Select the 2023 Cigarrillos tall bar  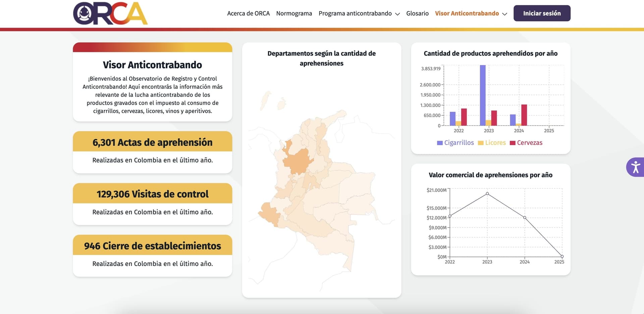pyautogui.click(x=483, y=95)
